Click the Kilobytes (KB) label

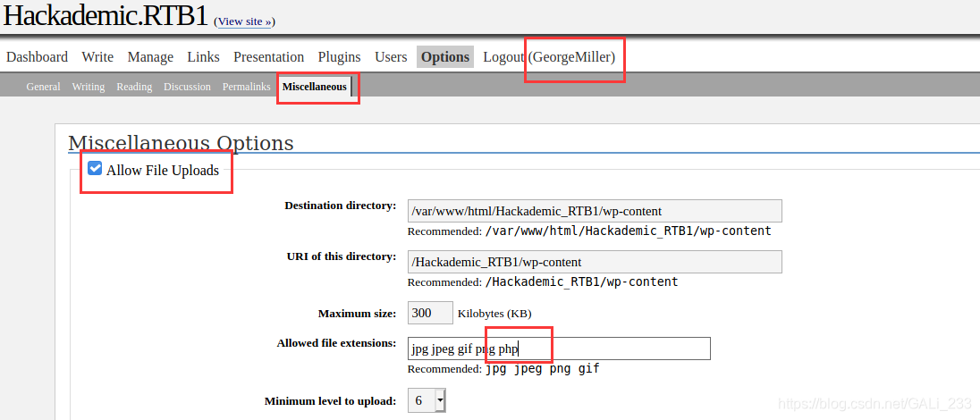[495, 313]
